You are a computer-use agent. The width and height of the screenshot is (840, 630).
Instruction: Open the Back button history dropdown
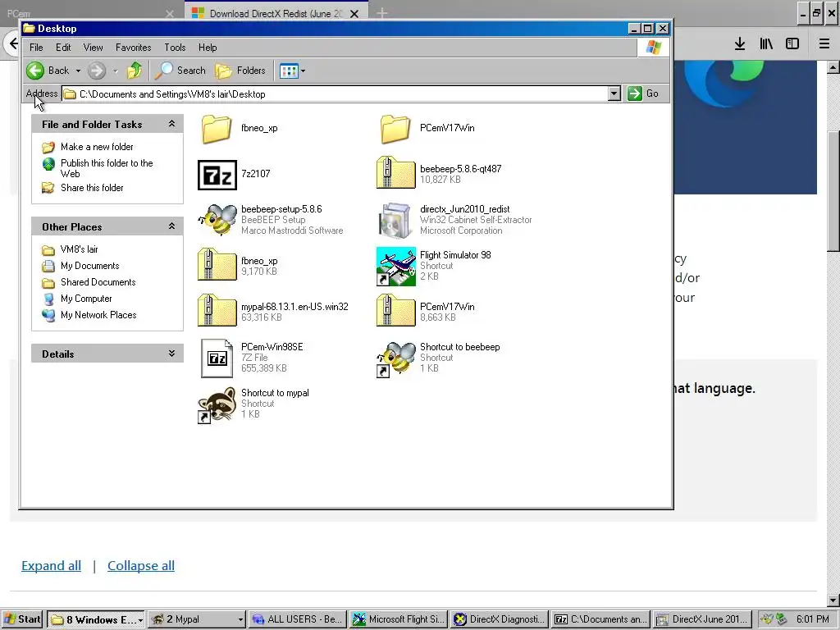click(x=78, y=71)
